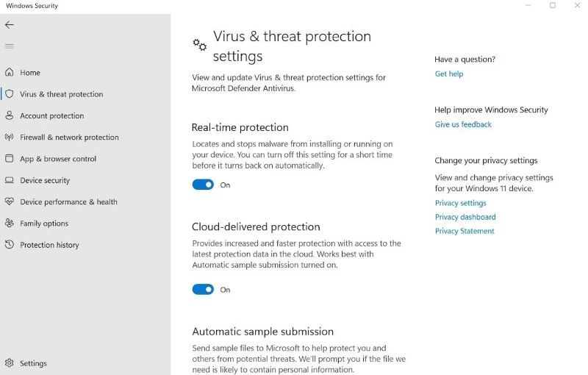Click the Device performance & health heart icon
The height and width of the screenshot is (375, 588).
[x=10, y=201]
